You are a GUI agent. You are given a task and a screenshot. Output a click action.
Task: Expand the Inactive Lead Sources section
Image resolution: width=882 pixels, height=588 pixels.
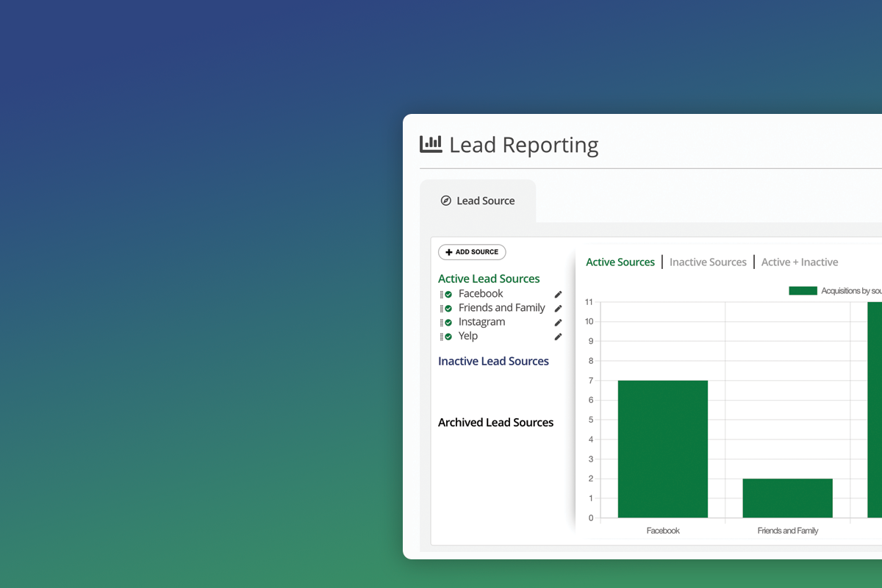point(493,361)
